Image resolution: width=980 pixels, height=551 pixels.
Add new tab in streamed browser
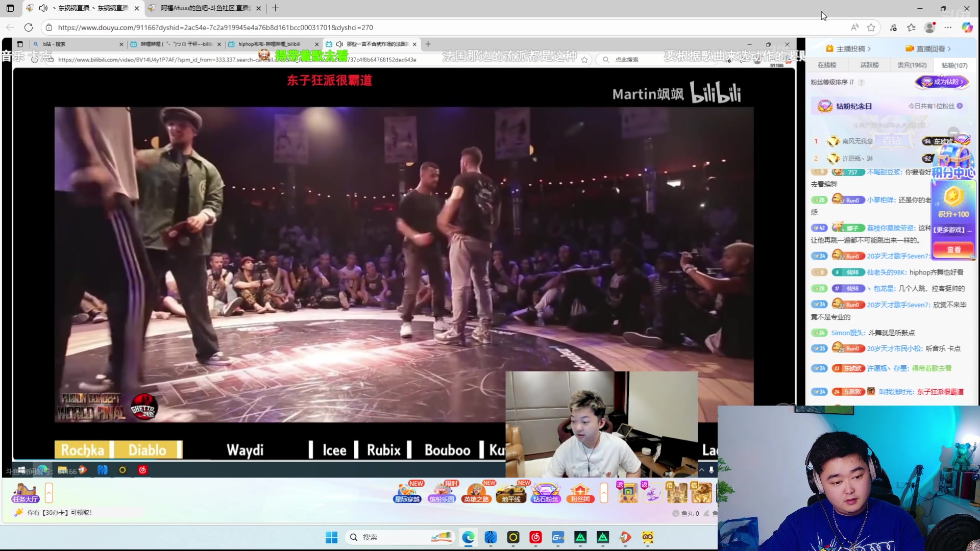[x=428, y=44]
